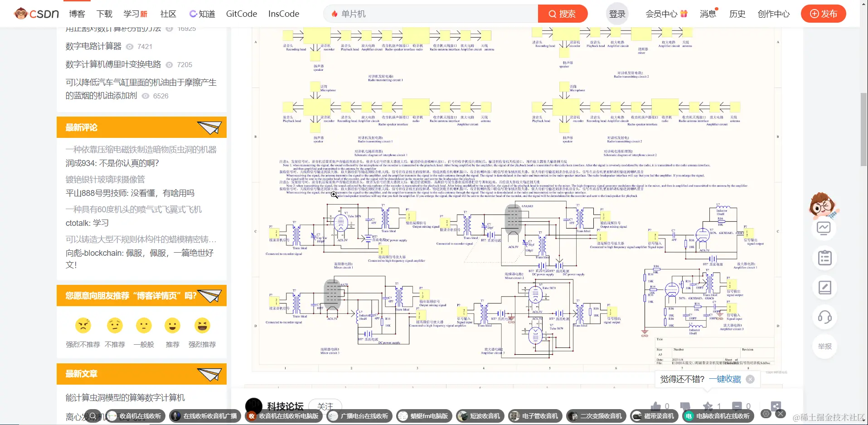Dismiss the 觉得还不错 popup

[750, 379]
